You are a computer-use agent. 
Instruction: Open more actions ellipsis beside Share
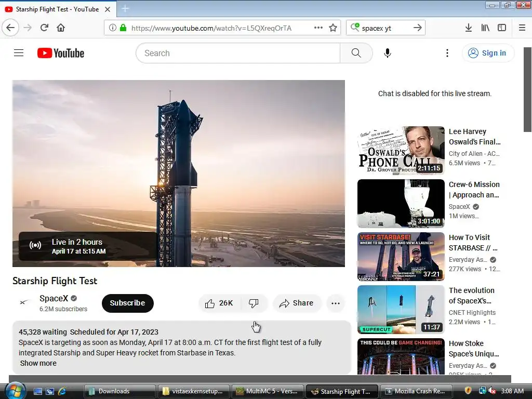click(336, 303)
